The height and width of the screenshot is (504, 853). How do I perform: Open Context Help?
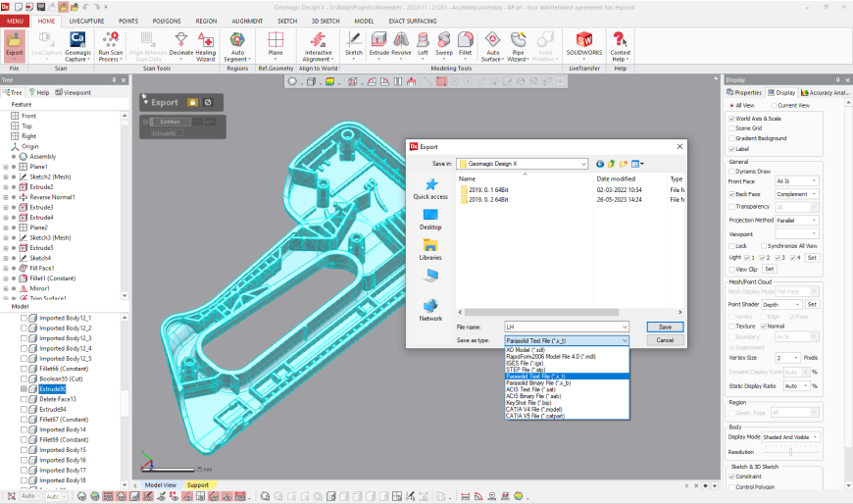click(620, 46)
